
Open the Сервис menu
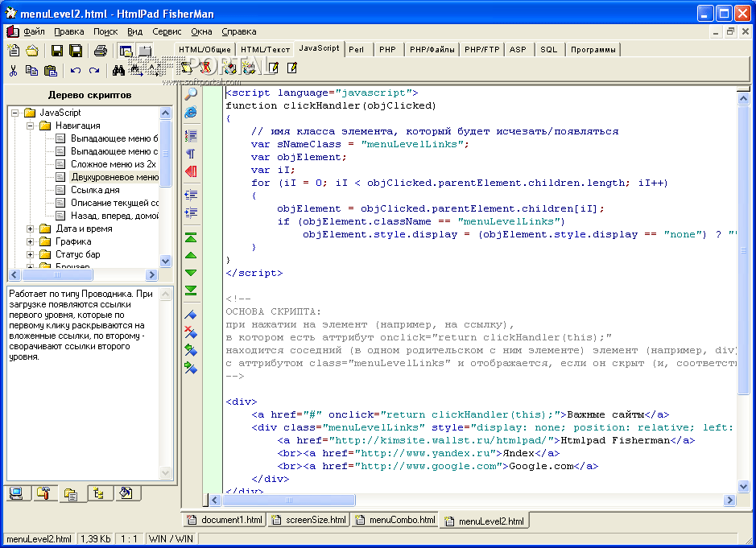tap(167, 32)
